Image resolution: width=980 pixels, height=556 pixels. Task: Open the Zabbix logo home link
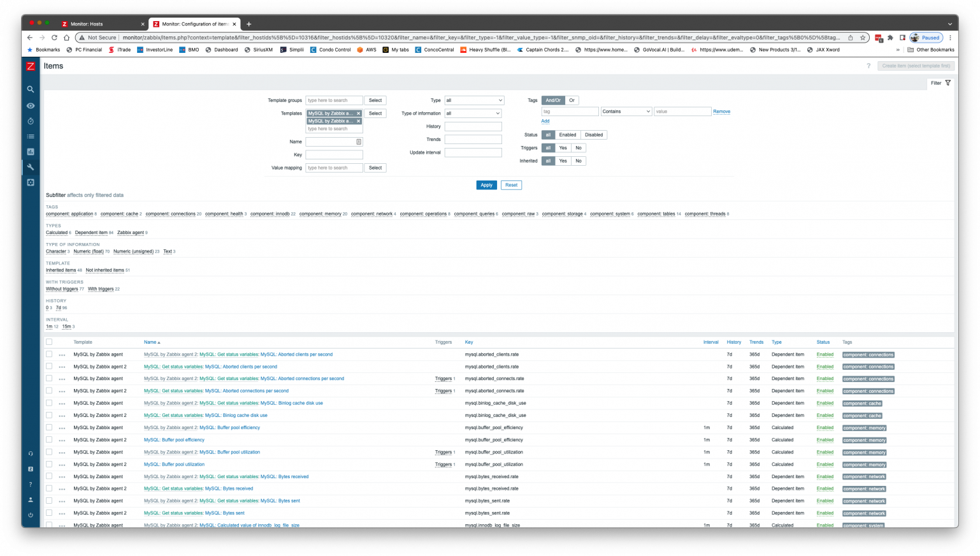click(31, 66)
